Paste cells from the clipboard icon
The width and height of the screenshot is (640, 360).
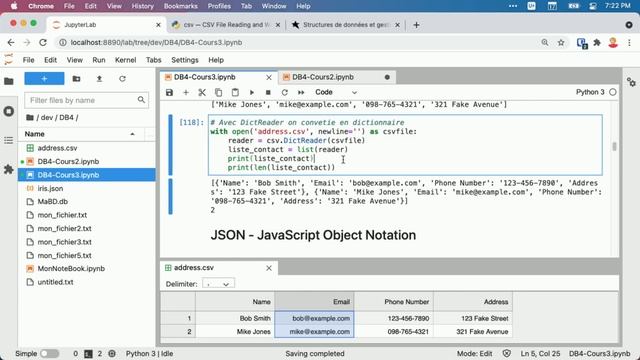235,93
